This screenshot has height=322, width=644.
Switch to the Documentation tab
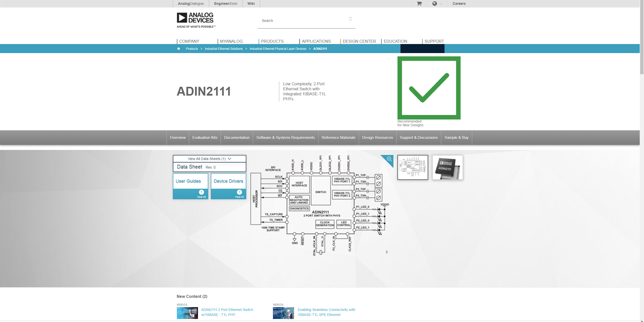point(237,138)
